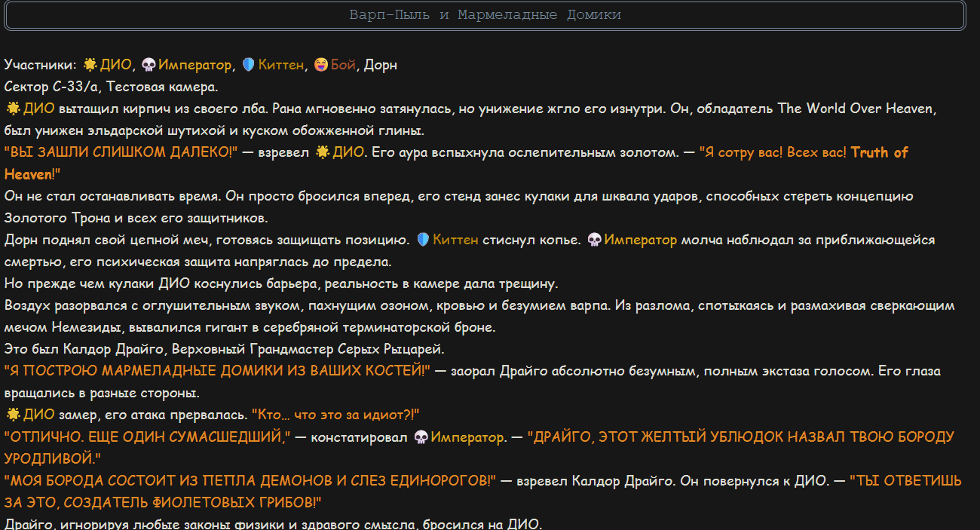The height and width of the screenshot is (530, 980).
Task: Click the sun icon after 'взревел'
Action: pos(323,152)
